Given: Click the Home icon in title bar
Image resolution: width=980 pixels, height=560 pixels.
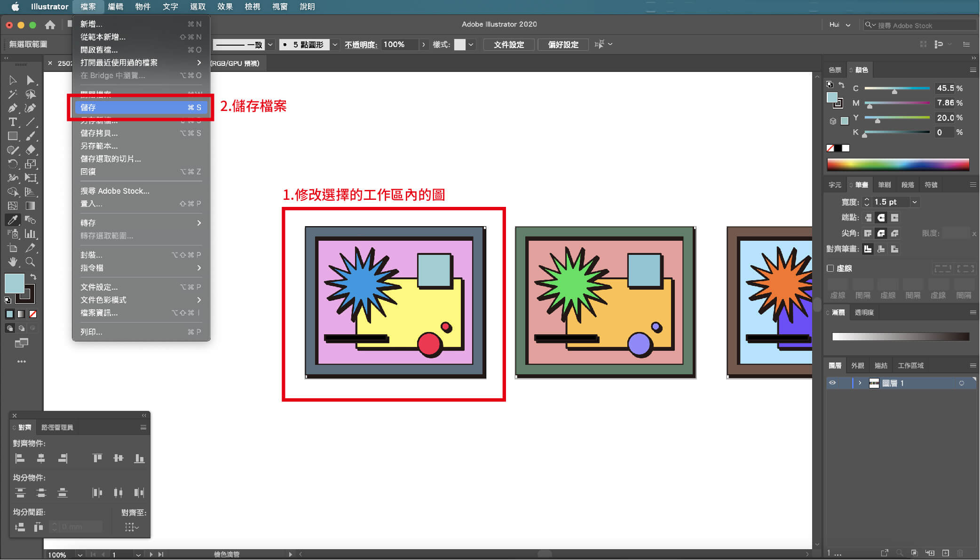Looking at the screenshot, I should coord(50,25).
